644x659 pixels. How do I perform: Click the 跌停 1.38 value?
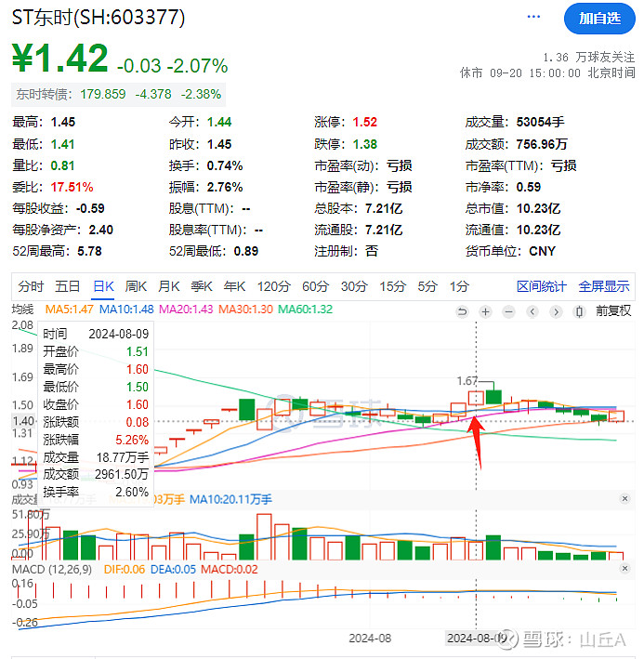coord(364,144)
